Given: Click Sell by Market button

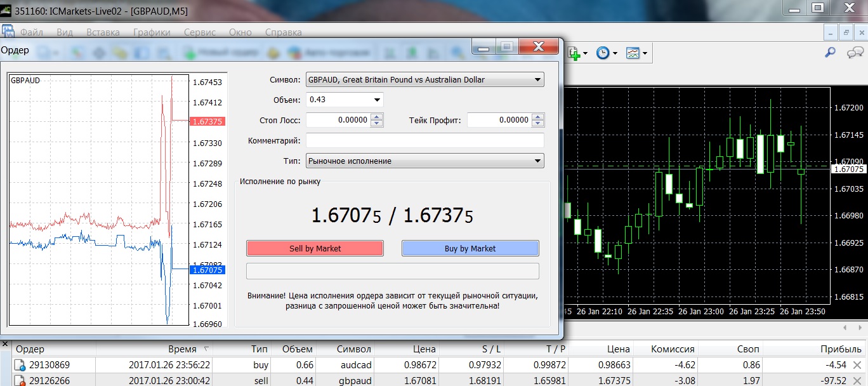Looking at the screenshot, I should (315, 248).
